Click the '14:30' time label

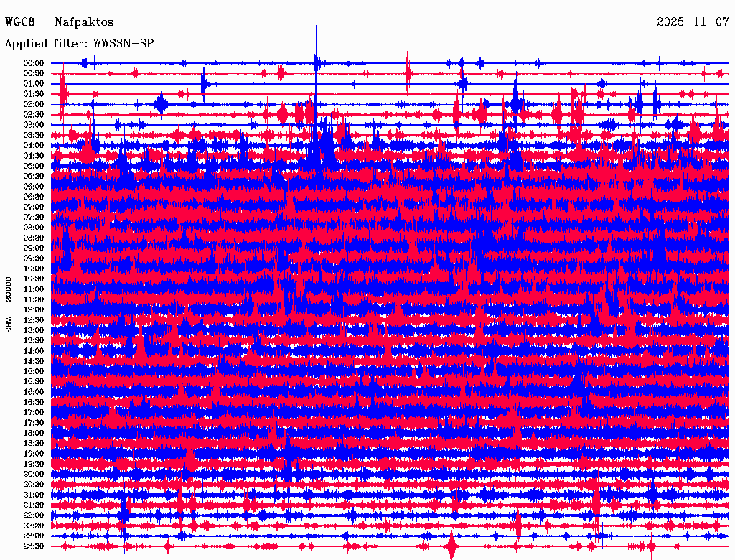click(x=34, y=362)
